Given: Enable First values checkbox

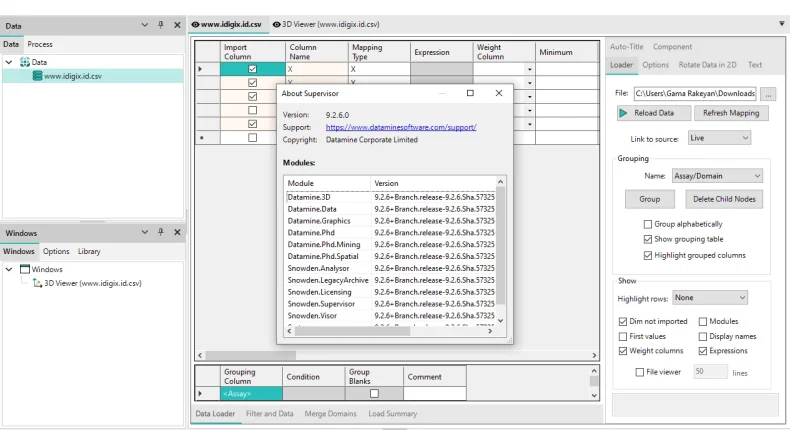Looking at the screenshot, I should click(x=623, y=336).
